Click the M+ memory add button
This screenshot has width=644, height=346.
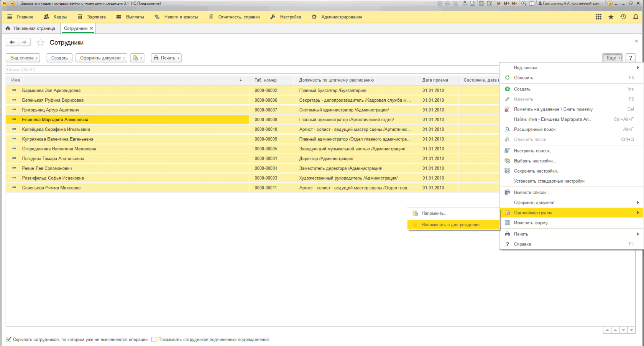[506, 3]
